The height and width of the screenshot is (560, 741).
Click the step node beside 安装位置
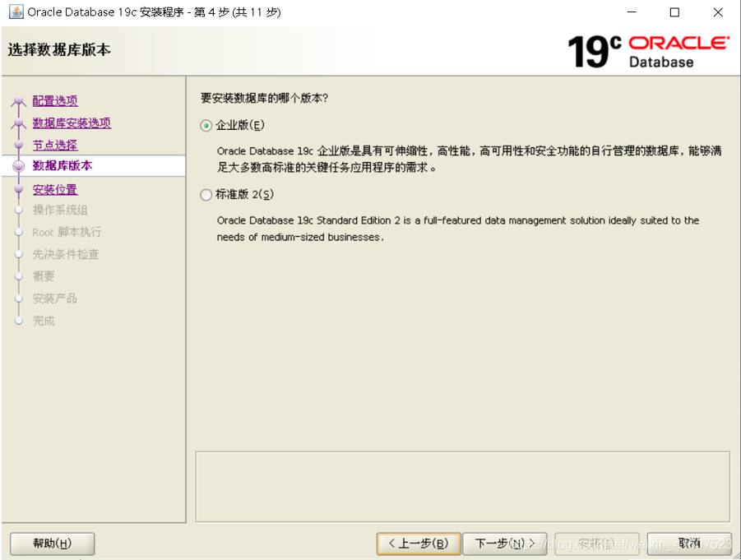pyautogui.click(x=19, y=189)
